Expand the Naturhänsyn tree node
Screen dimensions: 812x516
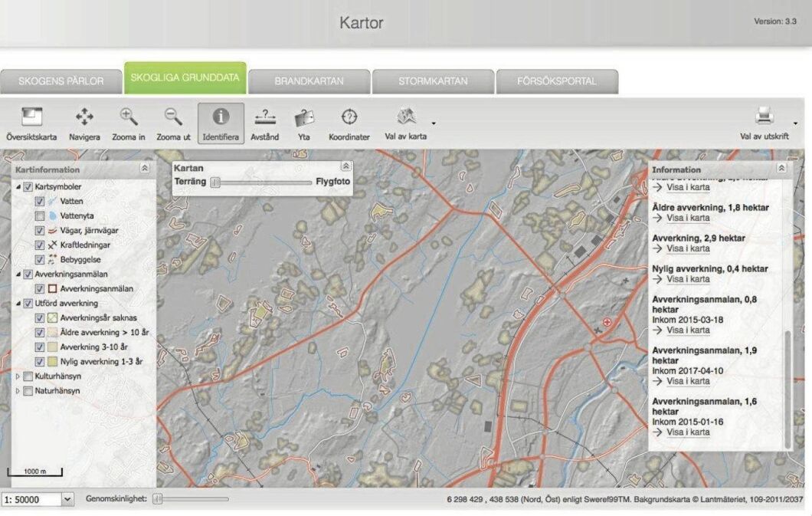[x=18, y=391]
